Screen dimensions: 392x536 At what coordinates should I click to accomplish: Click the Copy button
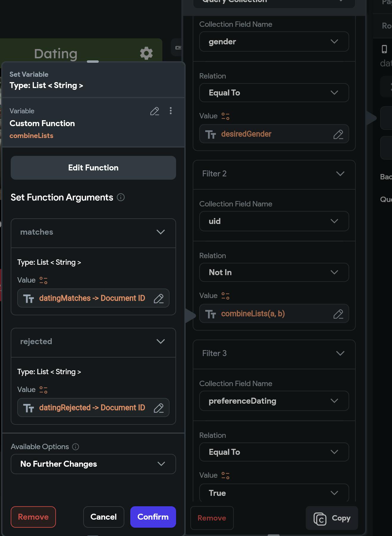(332, 518)
